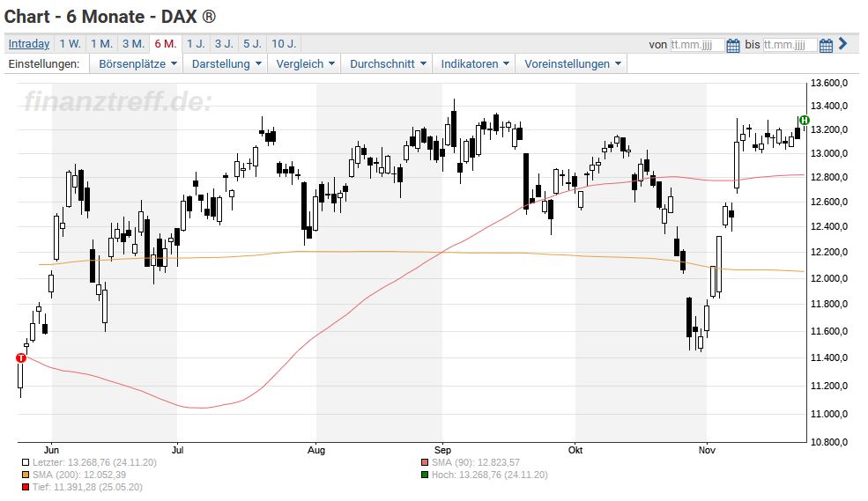Select the 1 W. time range tab
The height and width of the screenshot is (501, 868).
click(x=70, y=44)
